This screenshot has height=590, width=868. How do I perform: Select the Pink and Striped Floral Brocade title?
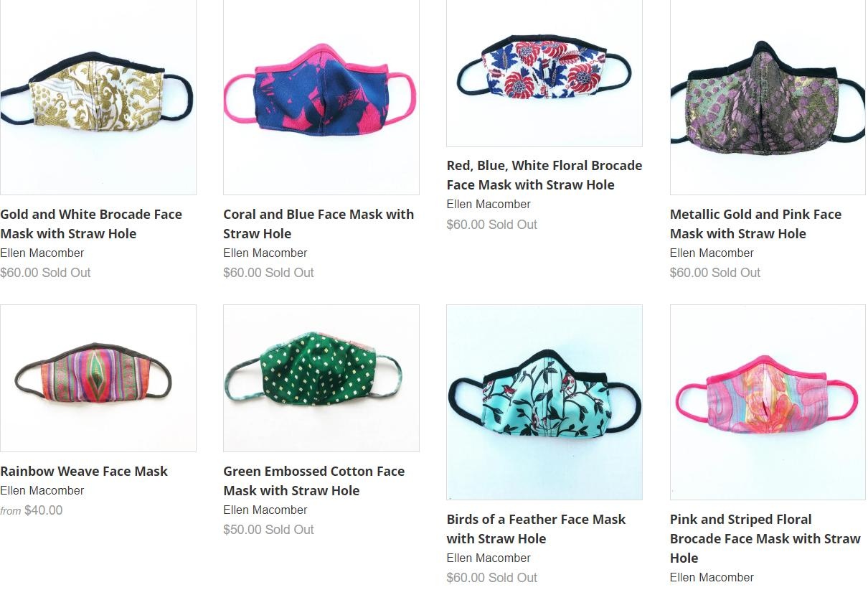(x=765, y=538)
